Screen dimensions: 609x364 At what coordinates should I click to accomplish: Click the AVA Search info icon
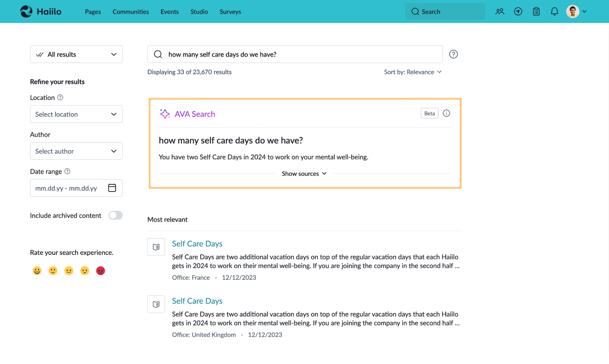click(446, 113)
